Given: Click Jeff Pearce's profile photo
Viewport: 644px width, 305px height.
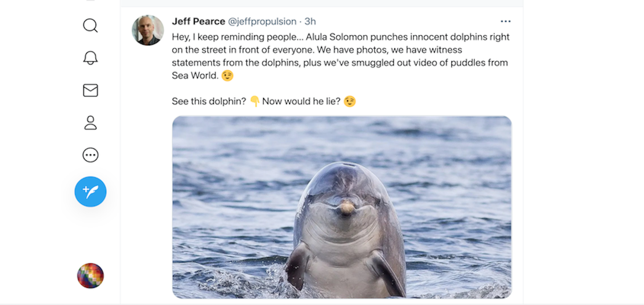Looking at the screenshot, I should tap(148, 30).
